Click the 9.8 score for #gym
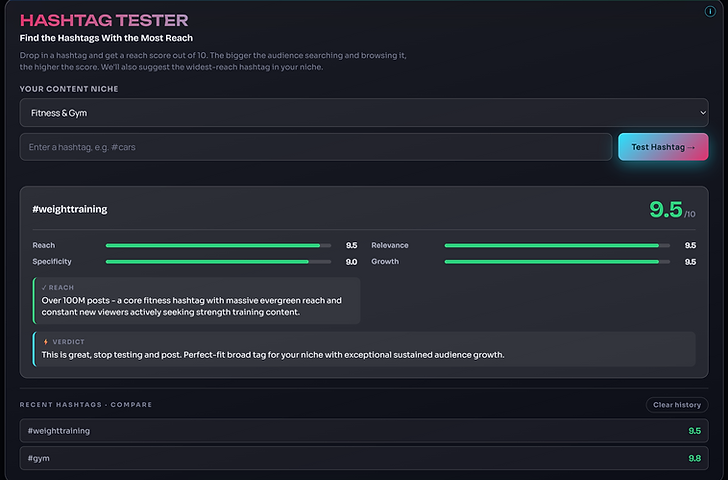The image size is (728, 480). 695,459
